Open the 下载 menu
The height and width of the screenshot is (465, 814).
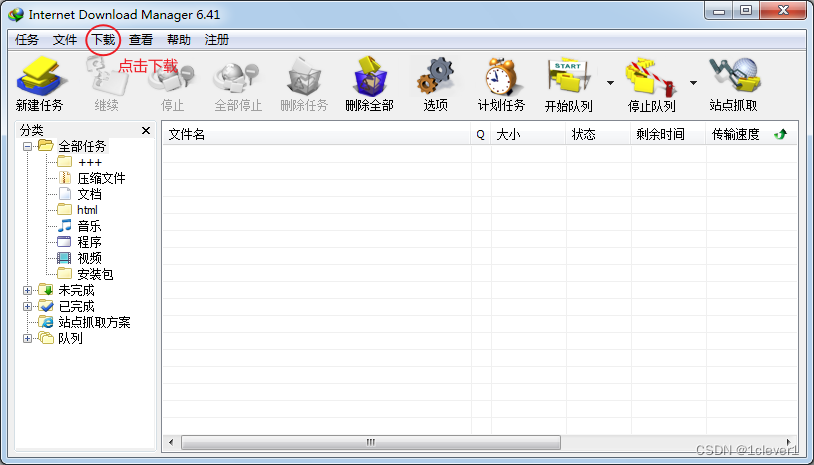(103, 40)
